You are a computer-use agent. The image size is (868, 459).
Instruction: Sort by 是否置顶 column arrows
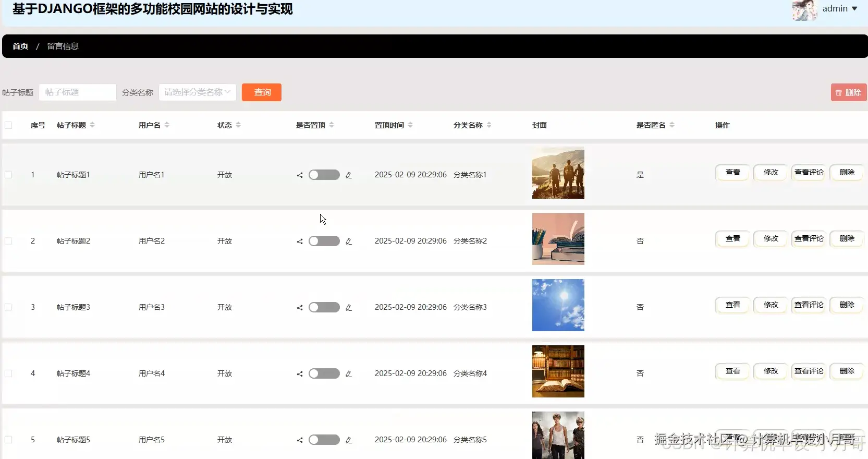coord(332,125)
